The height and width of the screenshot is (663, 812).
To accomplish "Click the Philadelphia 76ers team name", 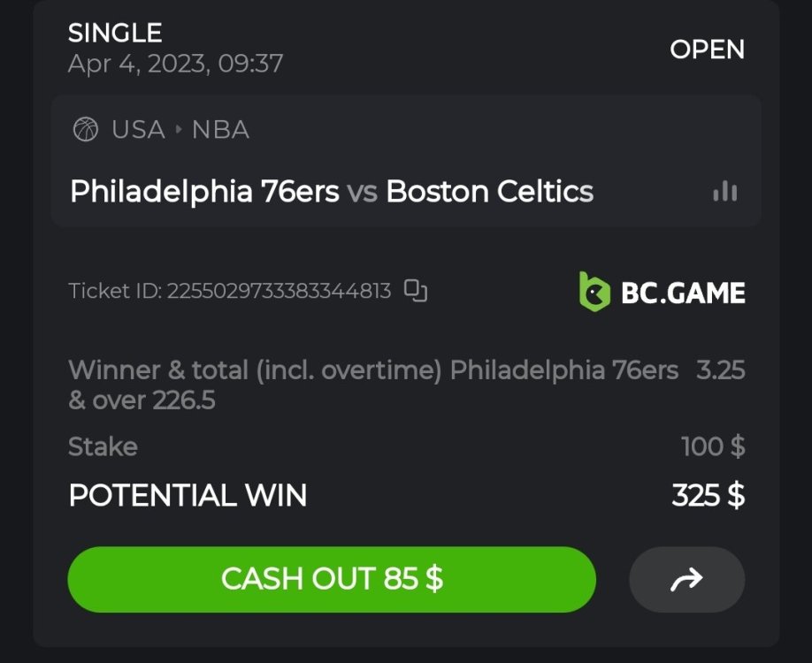I will 204,191.
